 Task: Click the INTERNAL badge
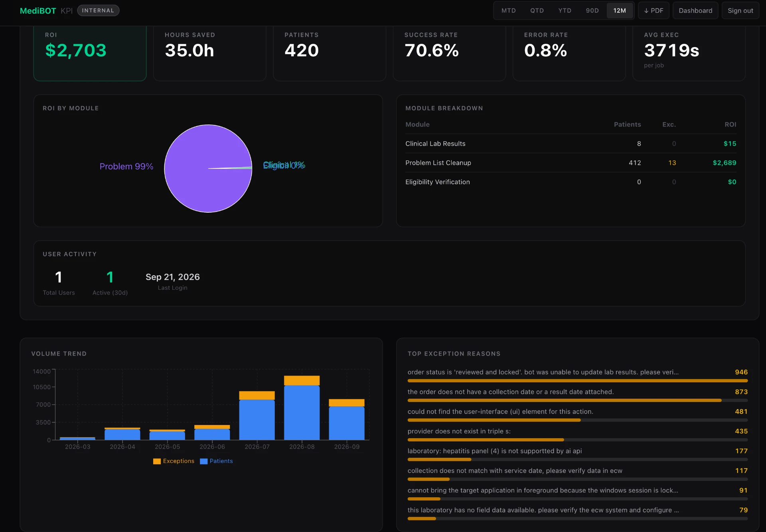pos(98,10)
